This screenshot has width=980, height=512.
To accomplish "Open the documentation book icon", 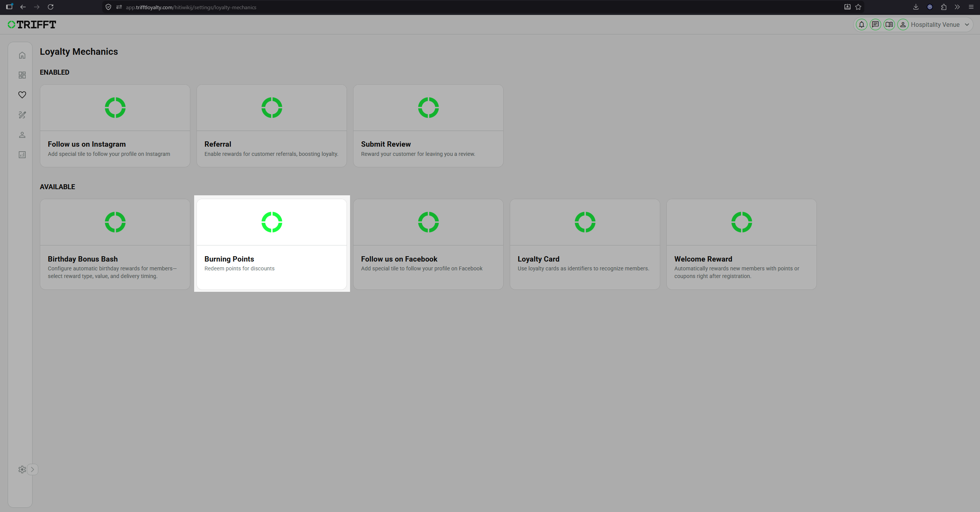I will [x=889, y=25].
